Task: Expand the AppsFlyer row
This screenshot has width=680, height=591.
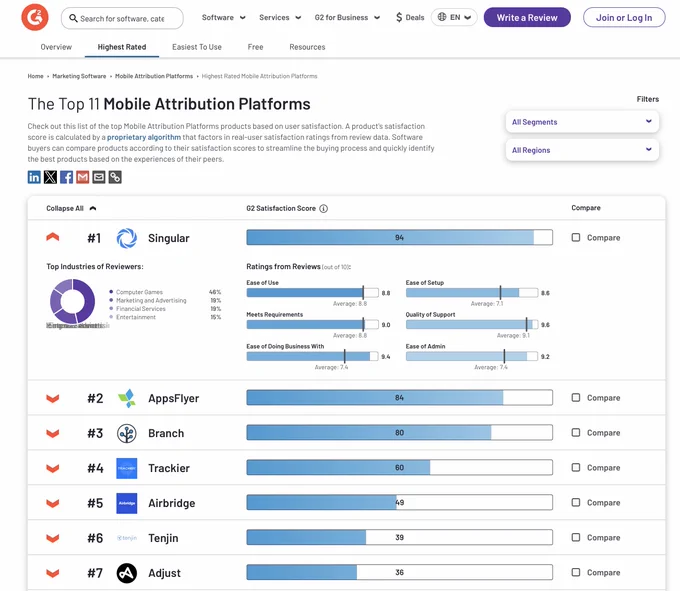Action: click(x=52, y=398)
